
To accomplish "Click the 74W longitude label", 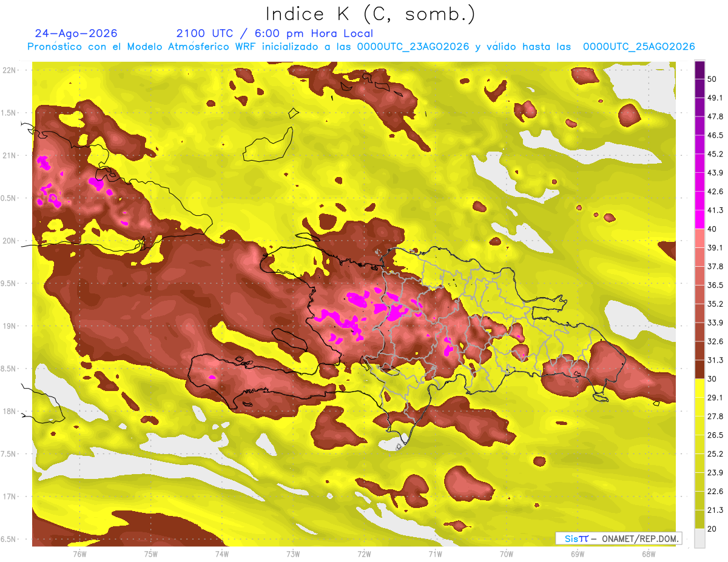I will click(222, 554).
